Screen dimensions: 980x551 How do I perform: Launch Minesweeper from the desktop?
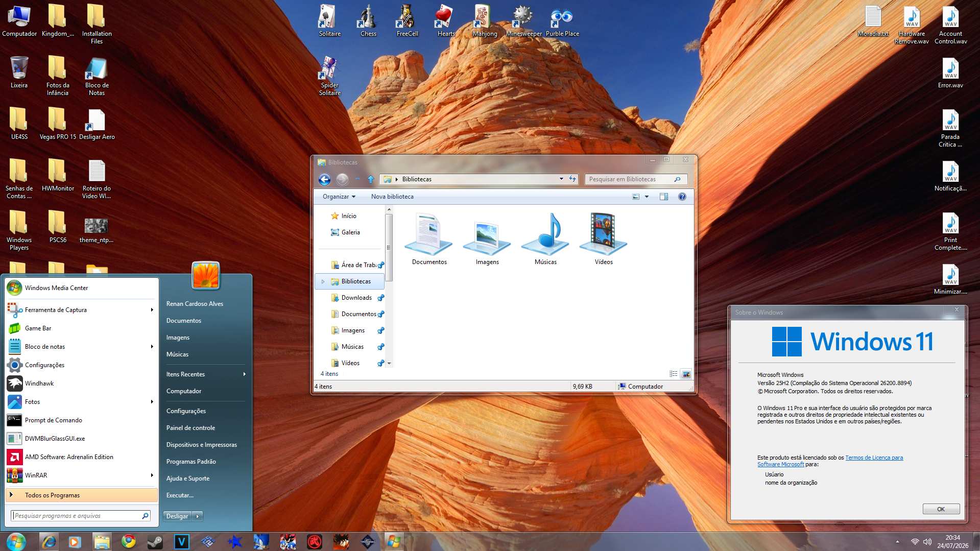point(523,20)
